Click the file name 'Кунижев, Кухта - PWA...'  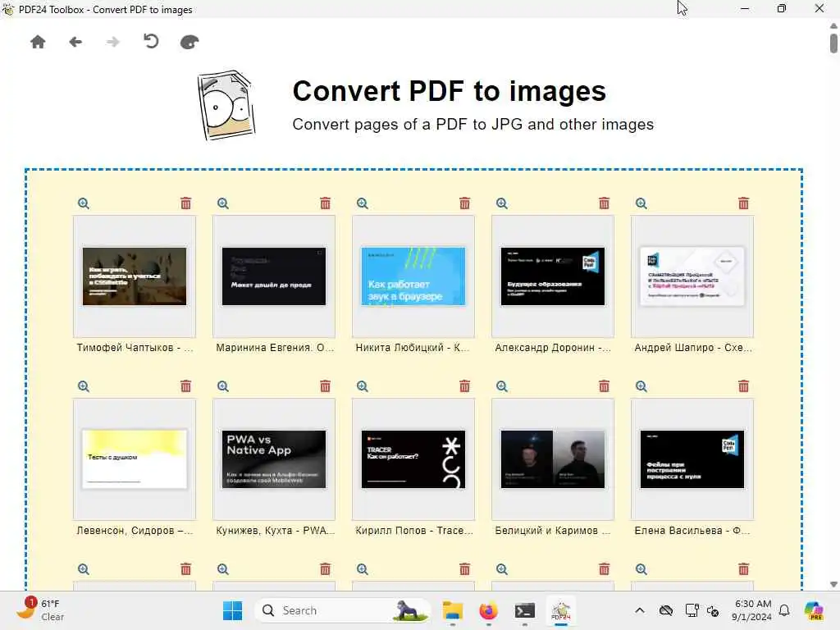click(276, 531)
